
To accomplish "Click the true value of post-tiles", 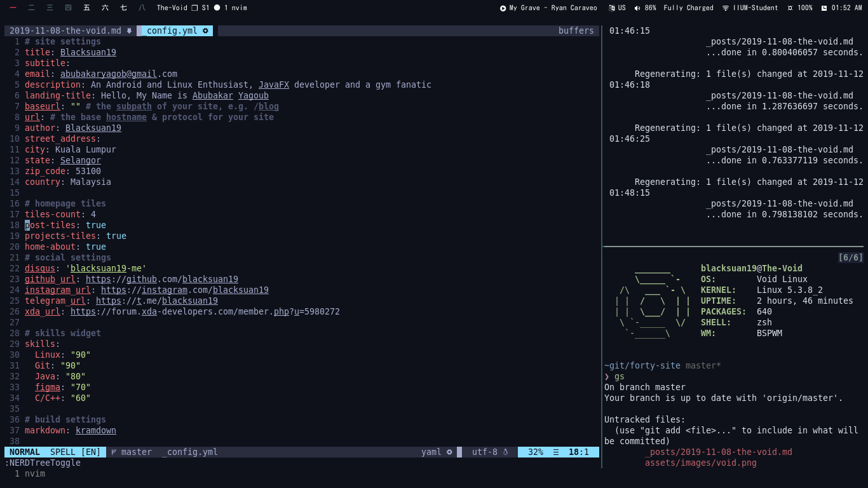I will [96, 225].
